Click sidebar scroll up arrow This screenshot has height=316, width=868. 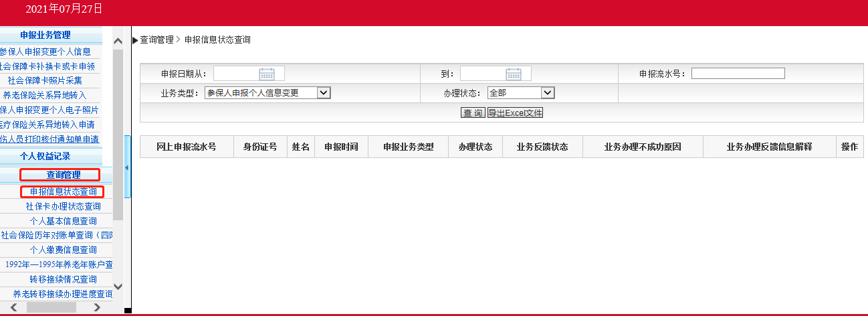[x=118, y=42]
